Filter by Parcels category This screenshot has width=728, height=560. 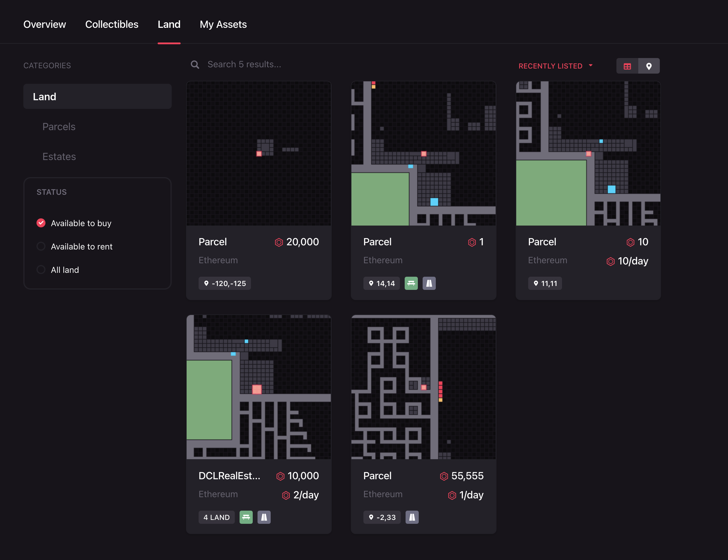pyautogui.click(x=59, y=127)
